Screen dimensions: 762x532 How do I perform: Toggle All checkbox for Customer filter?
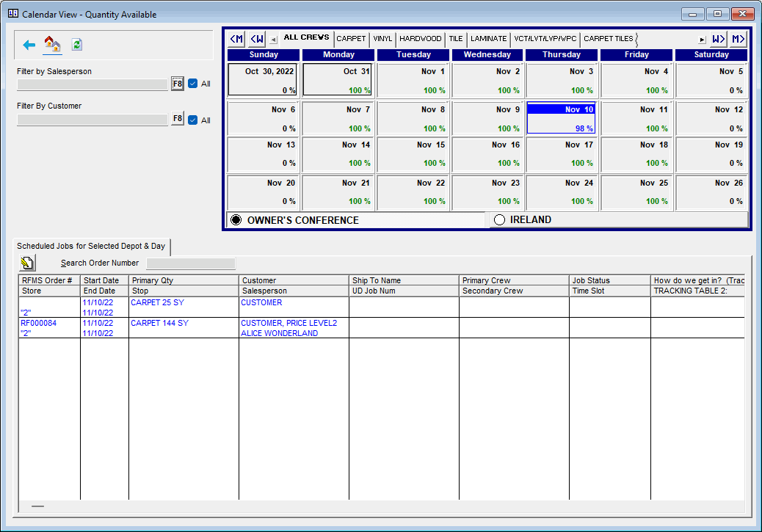pos(193,120)
